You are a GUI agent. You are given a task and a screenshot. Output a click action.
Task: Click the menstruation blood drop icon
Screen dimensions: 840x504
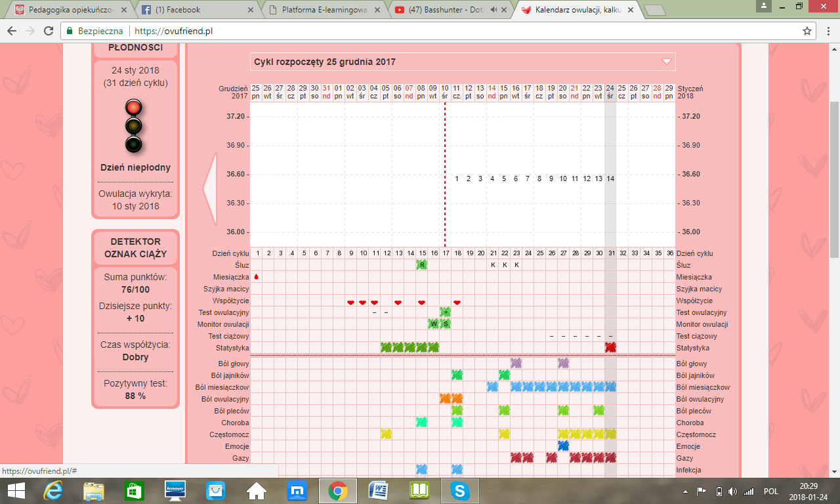(256, 277)
